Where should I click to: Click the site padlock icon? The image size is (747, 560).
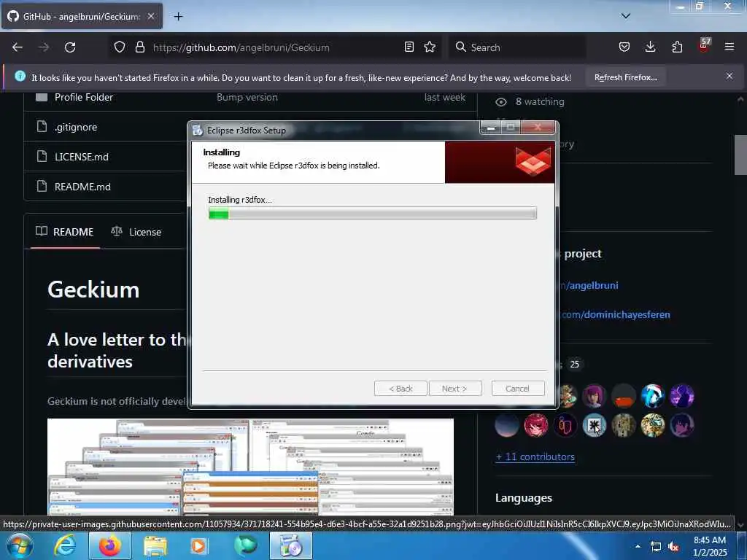tap(139, 47)
